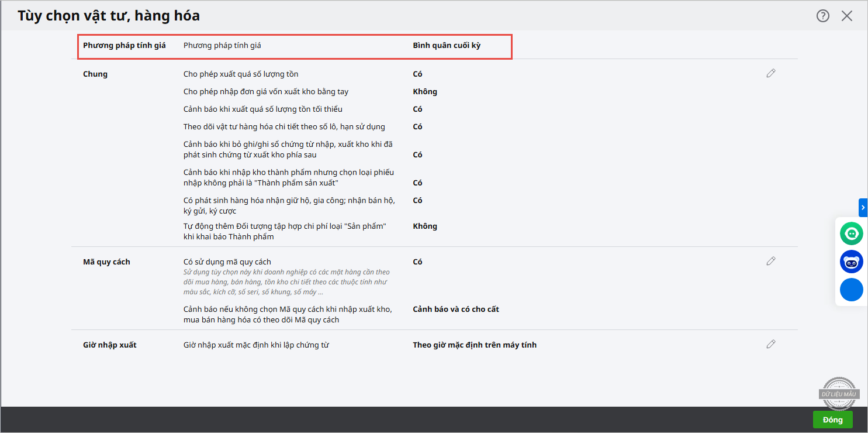This screenshot has height=433, width=868.
Task: Open the green chatbot assistant icon
Action: [x=851, y=233]
